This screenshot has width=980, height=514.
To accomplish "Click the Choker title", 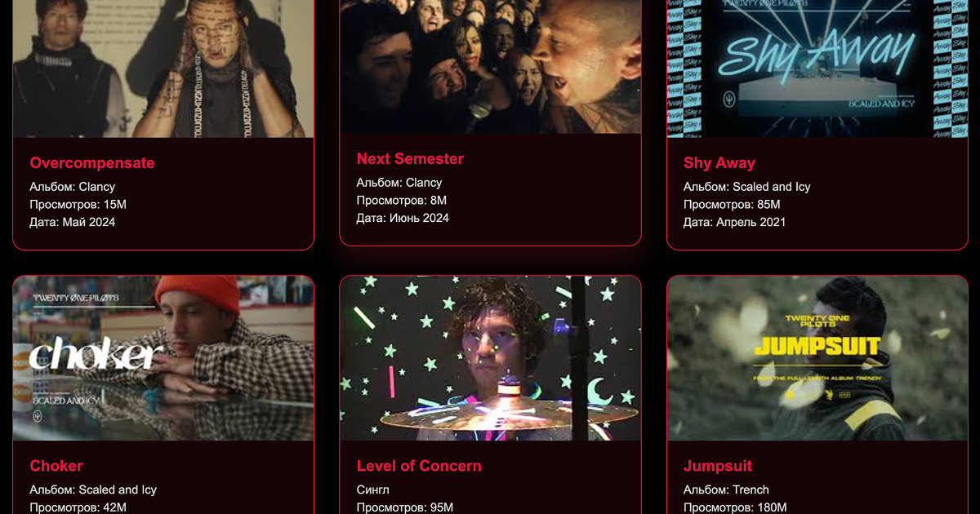I will point(56,466).
